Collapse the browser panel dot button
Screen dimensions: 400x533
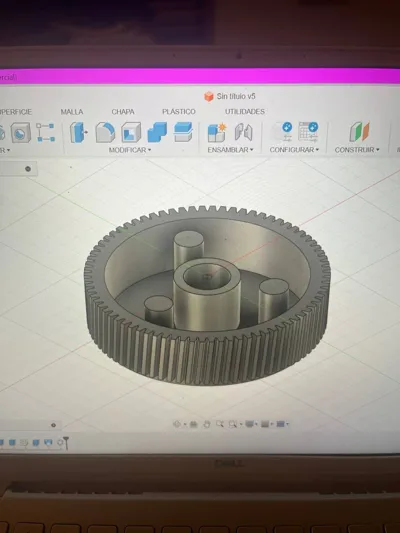point(28,169)
